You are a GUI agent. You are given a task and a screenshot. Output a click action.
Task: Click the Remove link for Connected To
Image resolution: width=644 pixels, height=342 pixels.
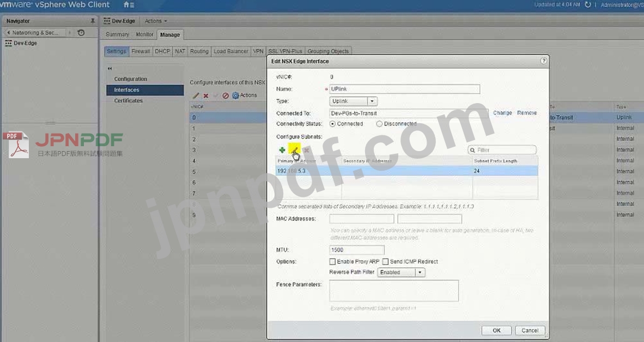[x=527, y=113]
